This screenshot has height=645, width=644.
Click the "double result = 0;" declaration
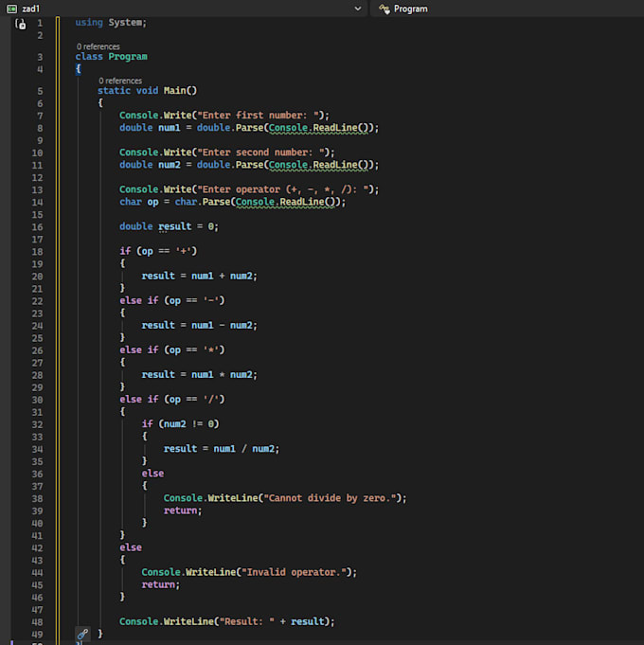tap(169, 226)
